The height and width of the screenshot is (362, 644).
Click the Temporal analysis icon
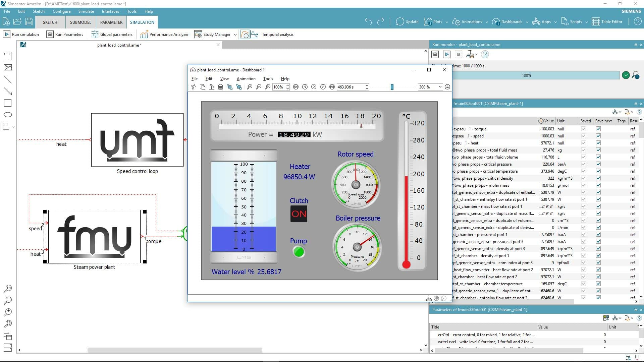(255, 34)
